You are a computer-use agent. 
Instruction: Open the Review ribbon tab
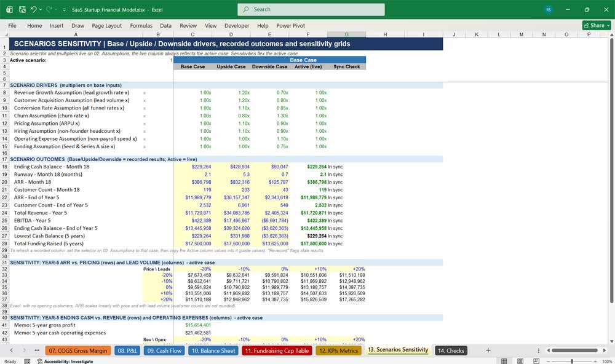tap(188, 25)
